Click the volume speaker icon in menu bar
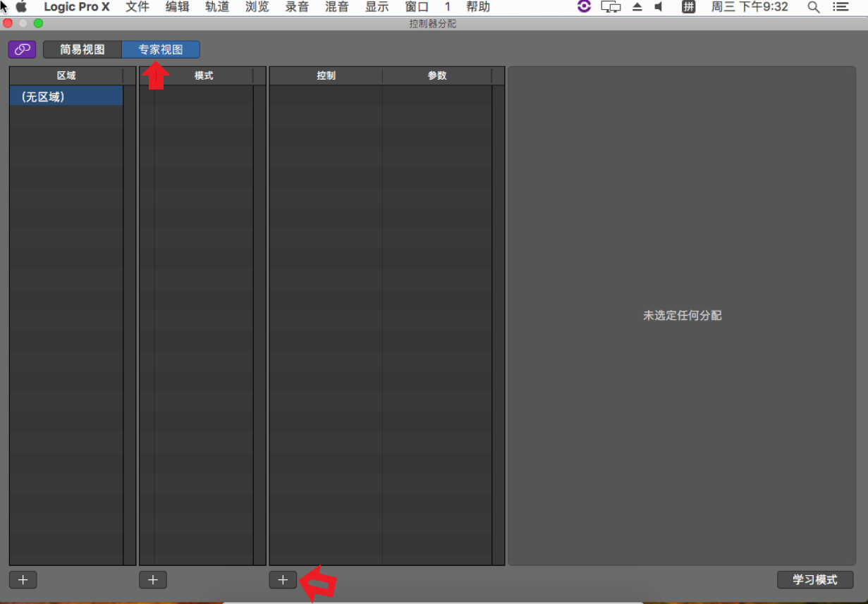This screenshot has height=604, width=868. (659, 7)
